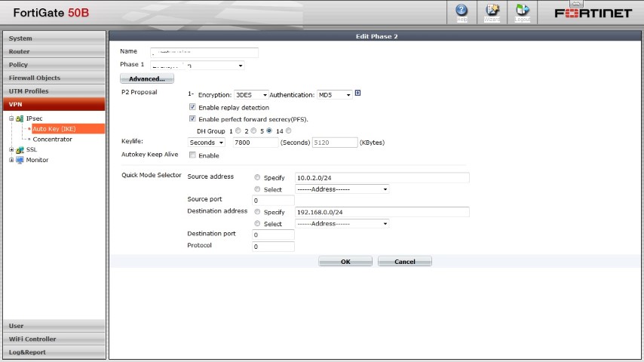Open the Phase 1 dropdown
The width and height of the screenshot is (644, 362).
(197, 66)
